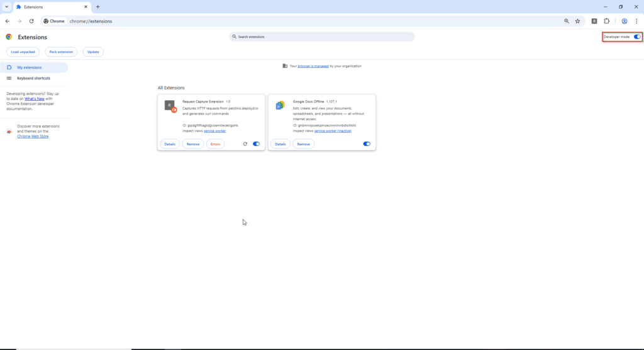Open Details for Google Docs Offline
The width and height of the screenshot is (644, 350).
pos(280,144)
